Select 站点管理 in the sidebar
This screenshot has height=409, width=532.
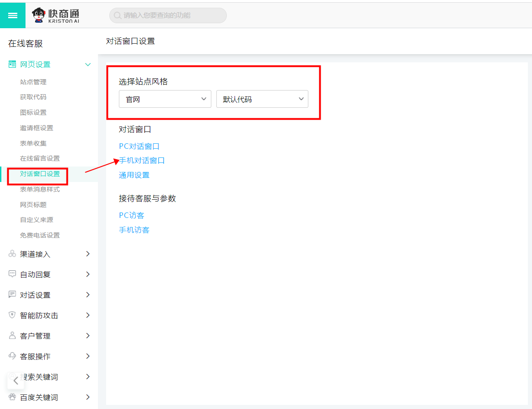coord(33,82)
